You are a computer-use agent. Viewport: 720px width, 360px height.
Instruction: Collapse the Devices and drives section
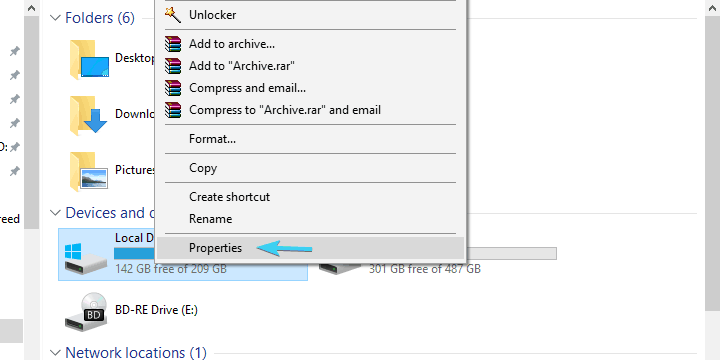pyautogui.click(x=55, y=213)
